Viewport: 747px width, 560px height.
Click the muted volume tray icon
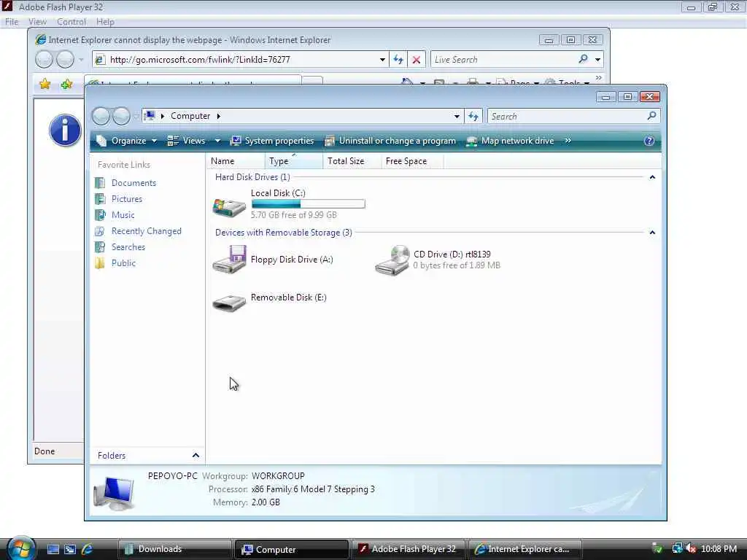(x=690, y=549)
